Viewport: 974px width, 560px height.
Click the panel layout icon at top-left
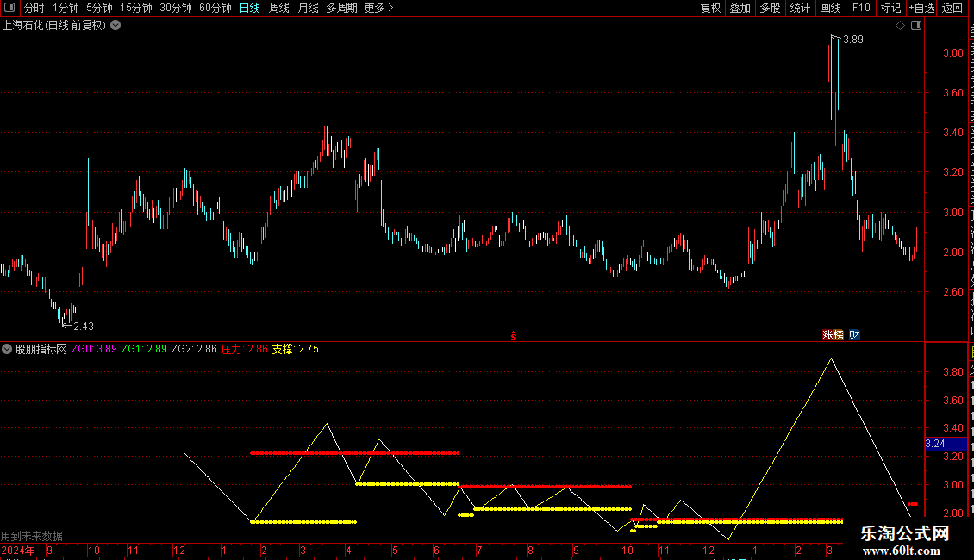click(x=9, y=8)
